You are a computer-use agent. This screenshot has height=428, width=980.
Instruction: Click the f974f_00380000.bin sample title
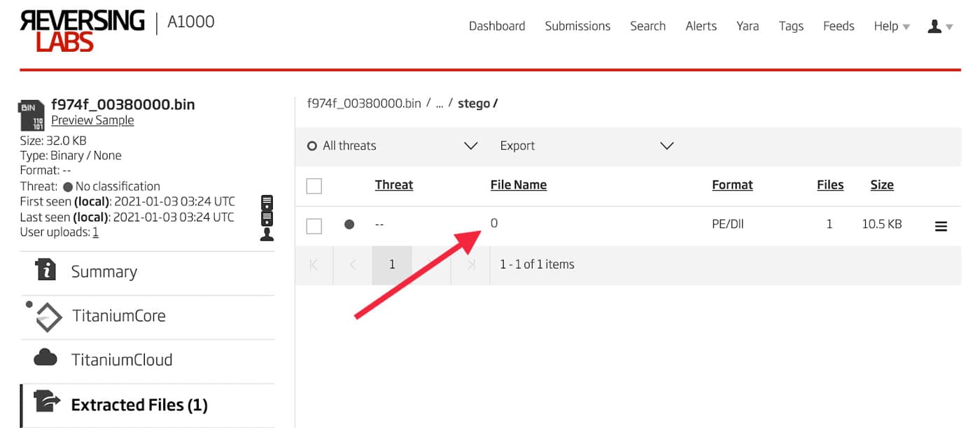click(x=123, y=104)
